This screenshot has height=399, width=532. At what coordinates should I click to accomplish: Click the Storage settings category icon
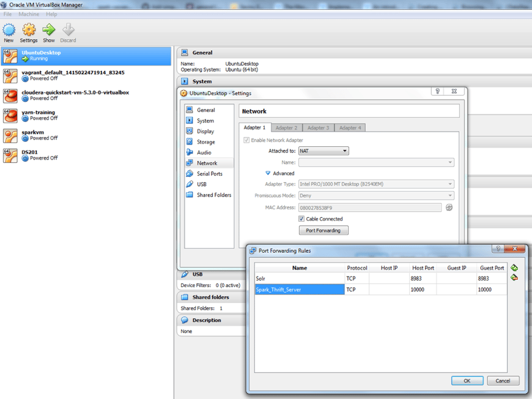pos(190,141)
